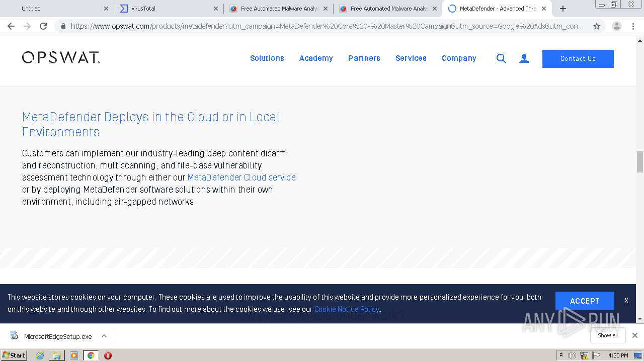The height and width of the screenshot is (362, 644).
Task: Open the Services menu
Action: [x=411, y=58]
